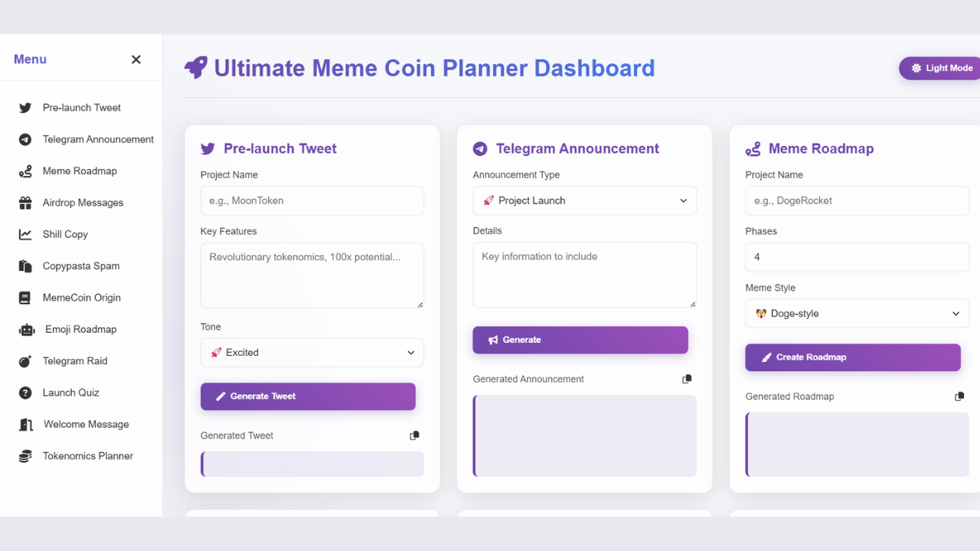Open the Tone dropdown
The height and width of the screenshot is (551, 980).
pos(312,353)
